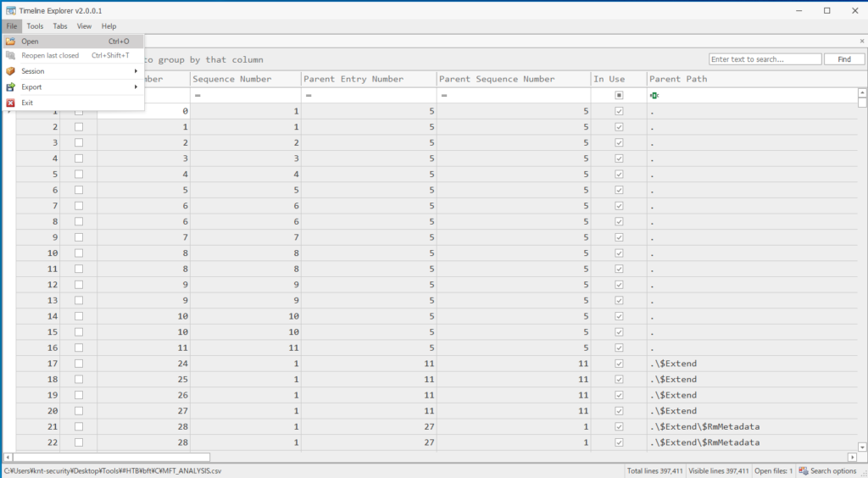Click the Open folder icon in File menu
The height and width of the screenshot is (478, 868).
click(10, 41)
